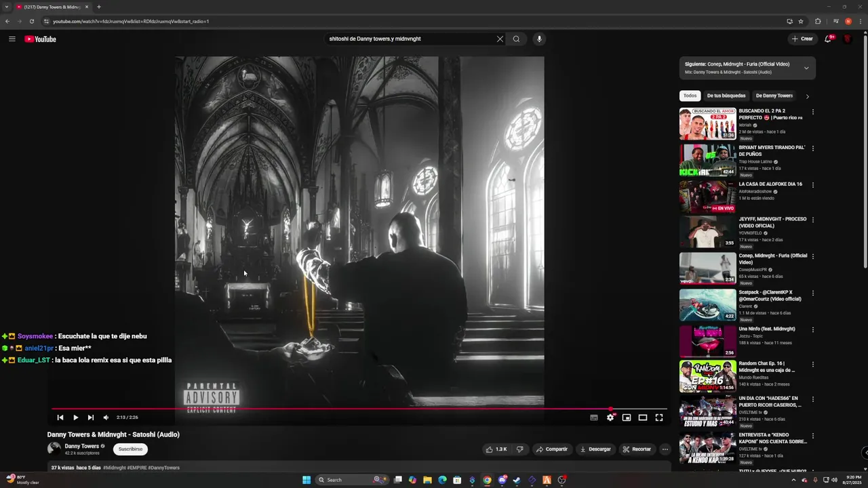Go to the YouTube home logo
Viewport: 868px width, 488px height.
40,39
